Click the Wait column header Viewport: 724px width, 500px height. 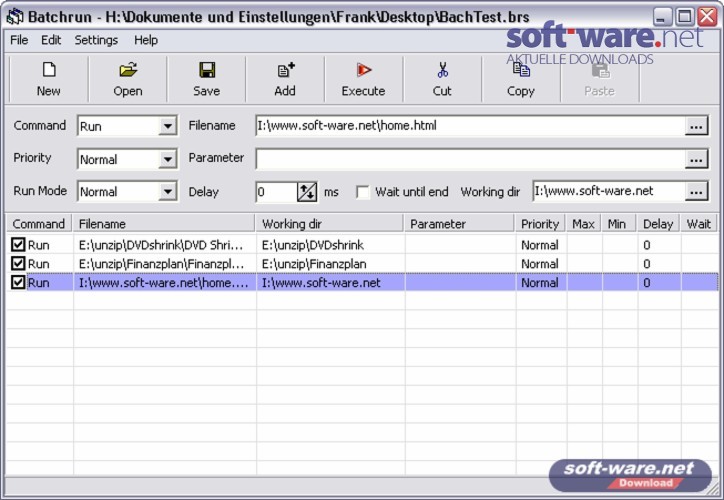[x=699, y=224]
